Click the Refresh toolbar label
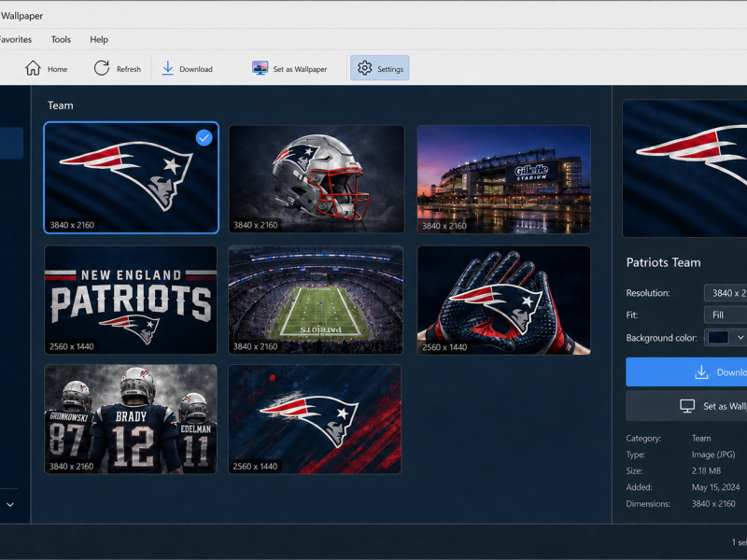This screenshot has height=560, width=747. tap(129, 69)
